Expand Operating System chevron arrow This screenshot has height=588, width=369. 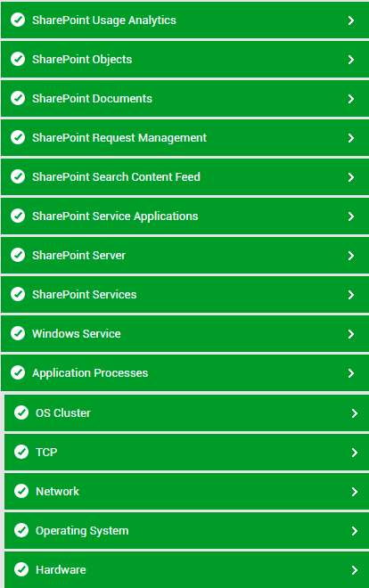pyautogui.click(x=355, y=531)
